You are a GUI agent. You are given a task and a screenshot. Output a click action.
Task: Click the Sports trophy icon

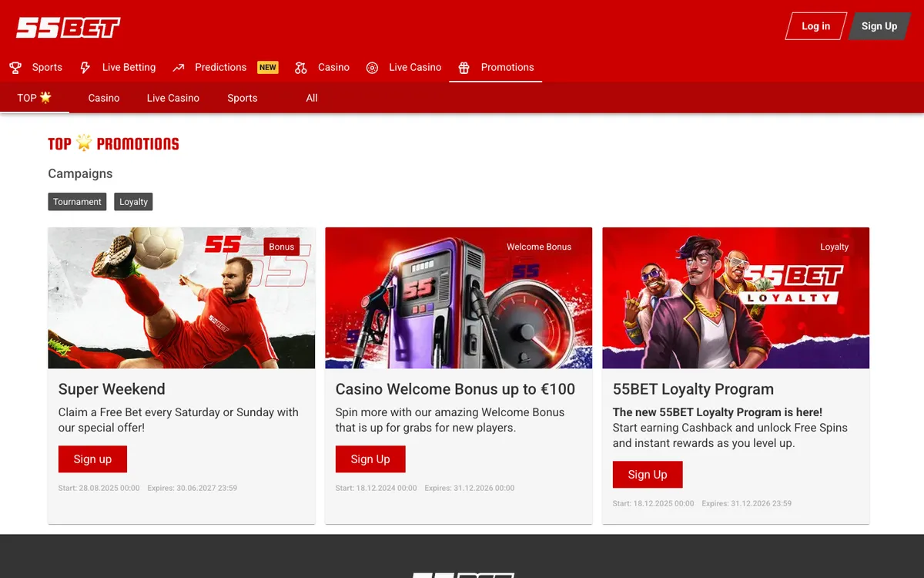[15, 68]
